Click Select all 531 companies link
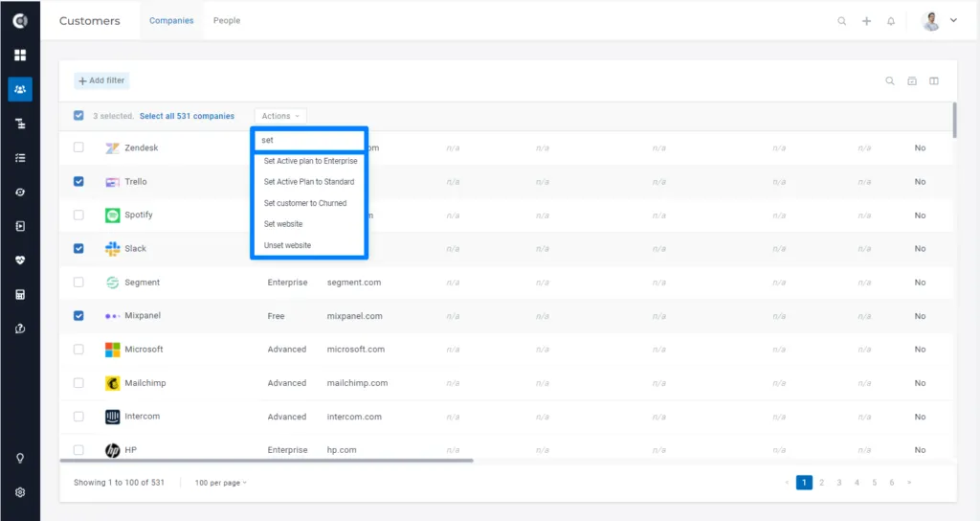980x521 pixels. point(187,116)
